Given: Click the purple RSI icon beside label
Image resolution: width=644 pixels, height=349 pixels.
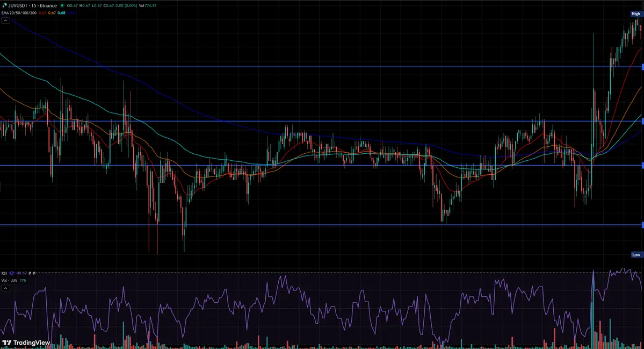Looking at the screenshot, I should pos(11,273).
